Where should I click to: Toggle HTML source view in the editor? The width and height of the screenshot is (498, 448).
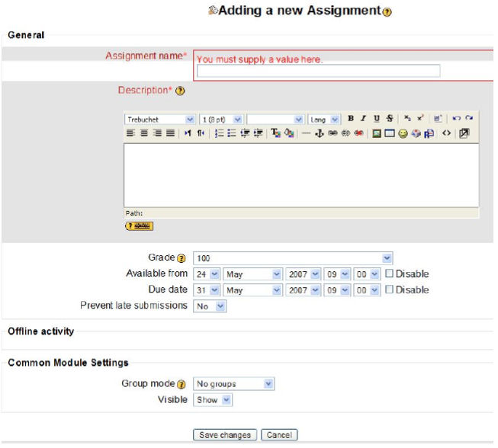(x=447, y=133)
